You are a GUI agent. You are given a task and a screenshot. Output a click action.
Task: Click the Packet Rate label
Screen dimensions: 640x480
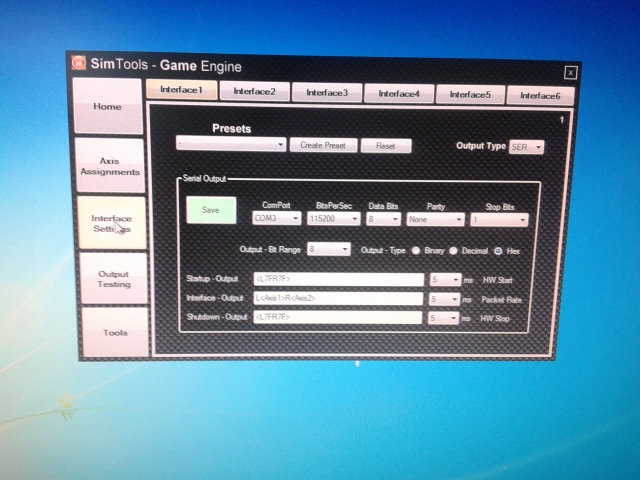(502, 300)
